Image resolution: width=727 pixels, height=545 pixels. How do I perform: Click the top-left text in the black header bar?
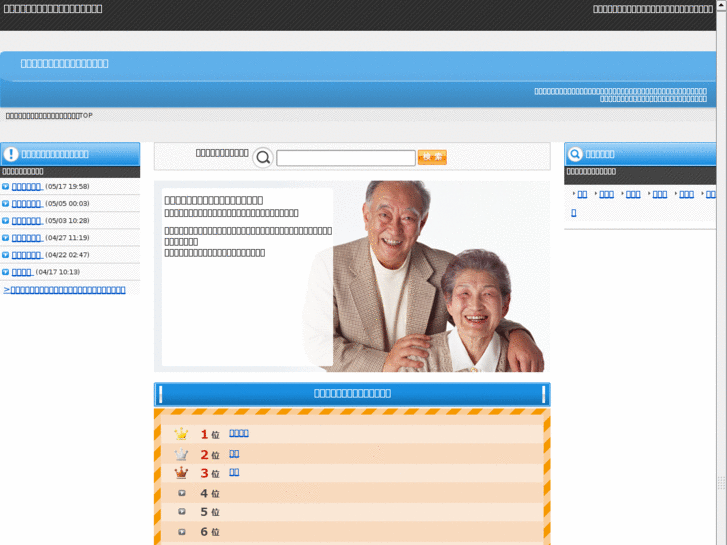pos(53,9)
